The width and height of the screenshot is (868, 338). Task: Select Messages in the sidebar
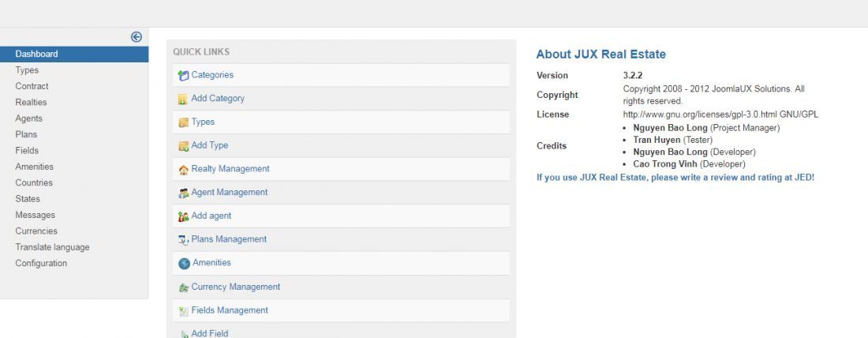click(x=36, y=215)
